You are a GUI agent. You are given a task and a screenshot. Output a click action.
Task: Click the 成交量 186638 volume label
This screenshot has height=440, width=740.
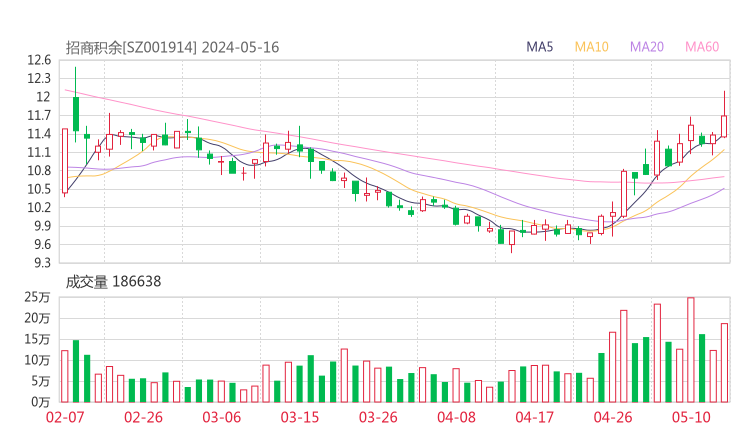113,282
